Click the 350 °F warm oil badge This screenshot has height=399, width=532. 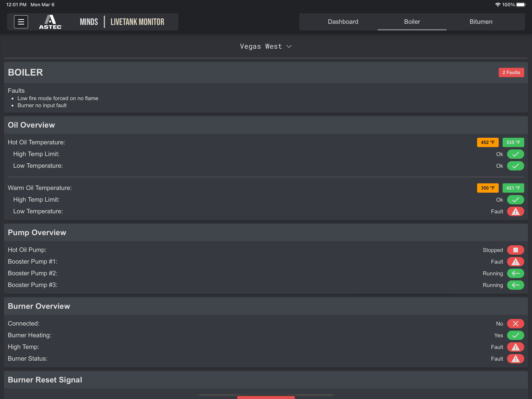488,188
